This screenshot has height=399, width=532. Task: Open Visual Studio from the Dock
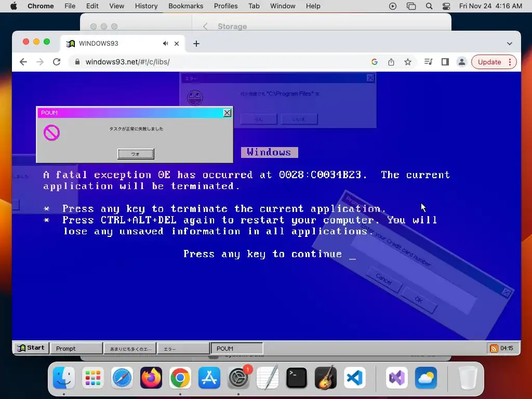point(396,378)
